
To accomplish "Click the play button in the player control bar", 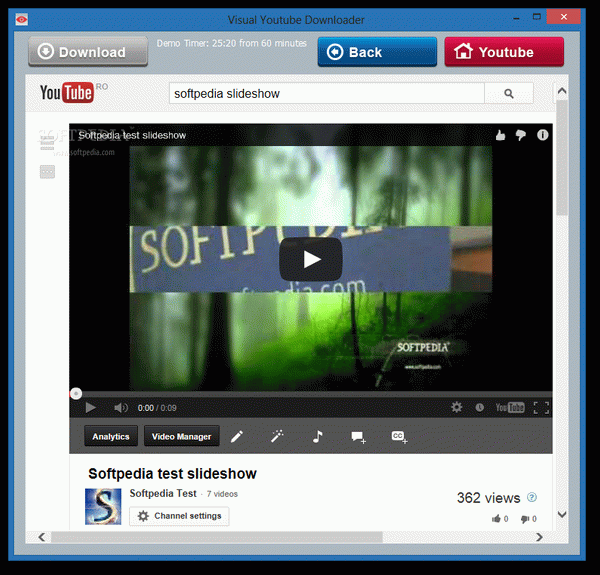I will tap(90, 408).
